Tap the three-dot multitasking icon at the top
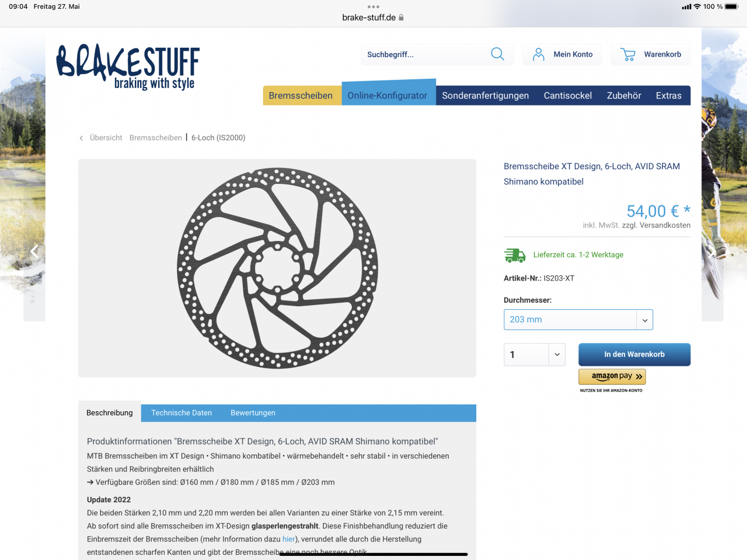This screenshot has width=747, height=560. [x=373, y=7]
